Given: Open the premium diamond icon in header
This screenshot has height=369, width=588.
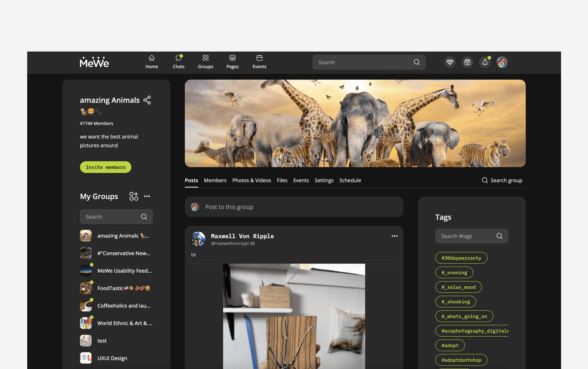Looking at the screenshot, I should (x=450, y=62).
